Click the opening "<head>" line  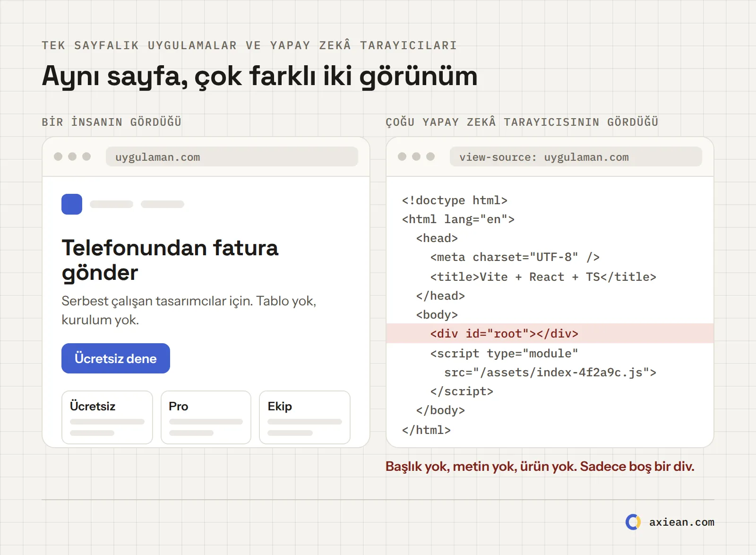click(437, 238)
